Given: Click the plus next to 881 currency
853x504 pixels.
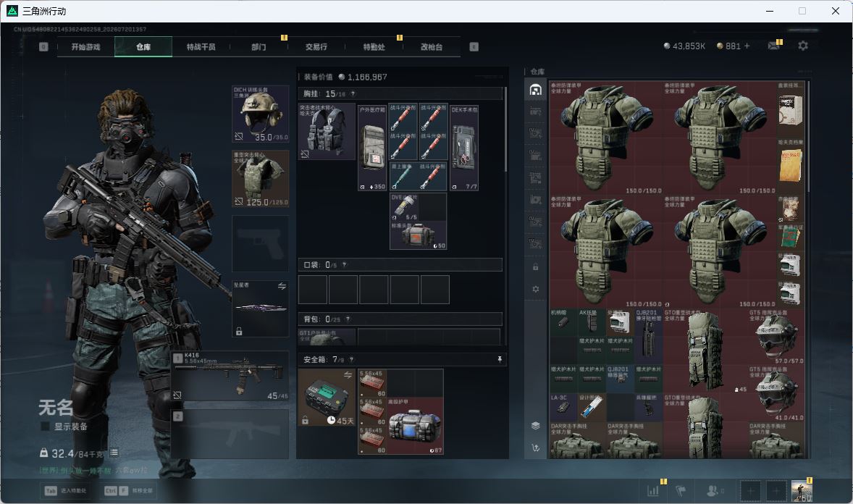Looking at the screenshot, I should click(747, 46).
